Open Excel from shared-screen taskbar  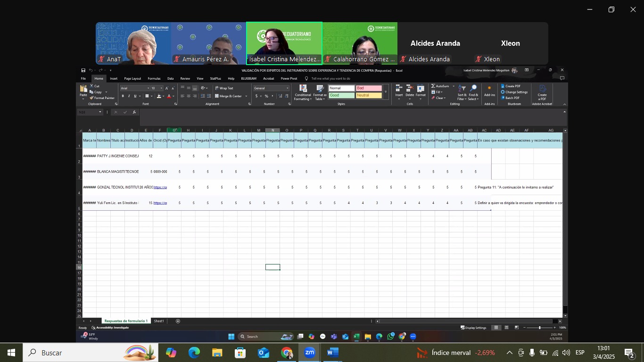click(356, 337)
